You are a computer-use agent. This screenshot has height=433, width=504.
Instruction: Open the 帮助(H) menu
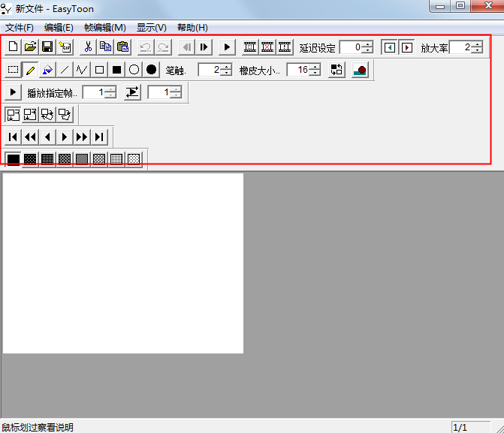[x=192, y=28]
